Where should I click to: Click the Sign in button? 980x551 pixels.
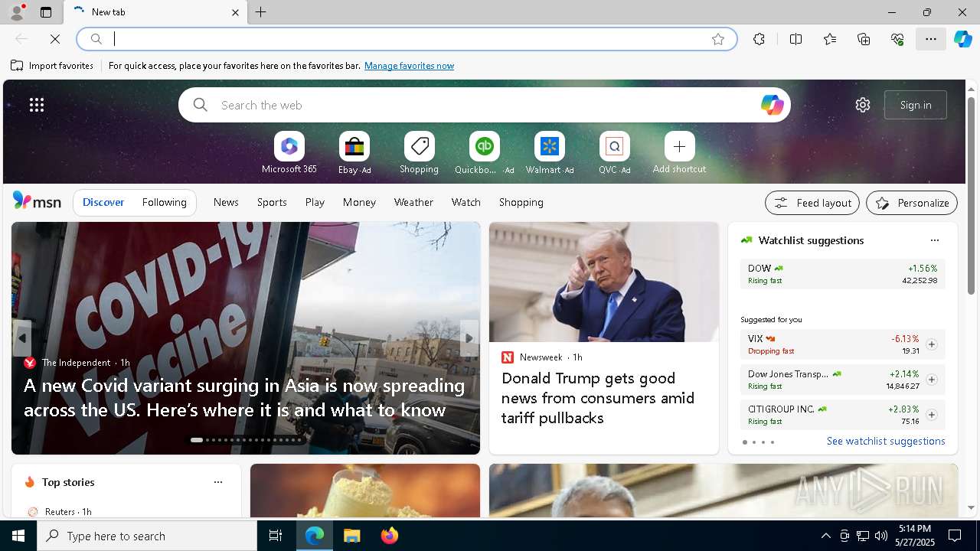click(x=916, y=105)
